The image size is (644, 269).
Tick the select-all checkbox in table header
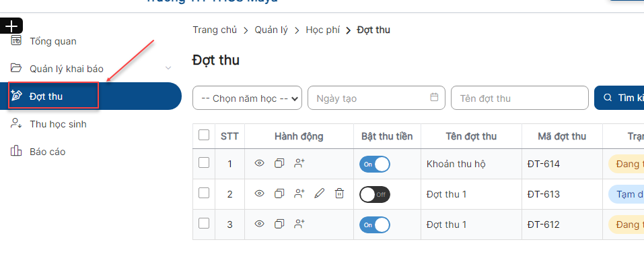coord(204,135)
